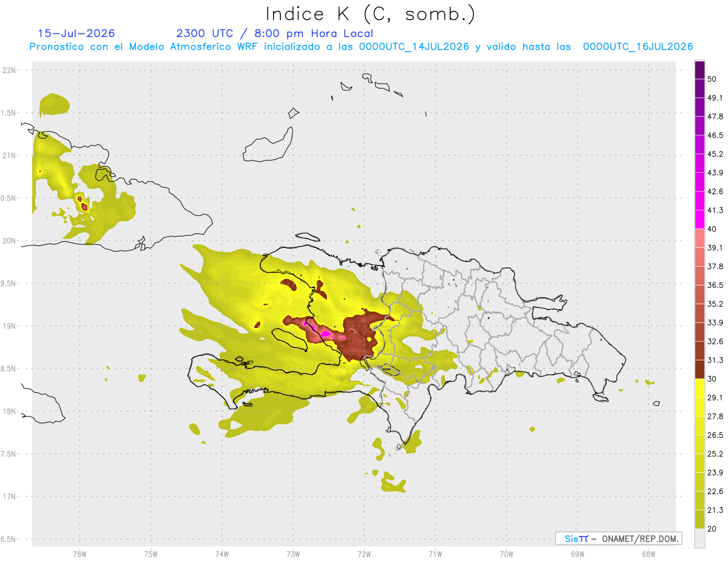Click the magenta color bar segment above 40

click(699, 219)
